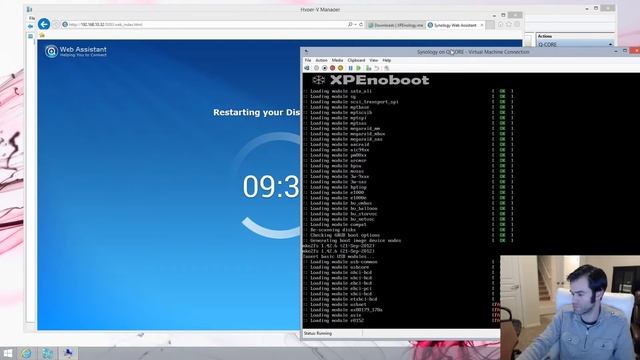Open a new tab in Internet Explorer
The width and height of the screenshot is (640, 360).
point(490,25)
